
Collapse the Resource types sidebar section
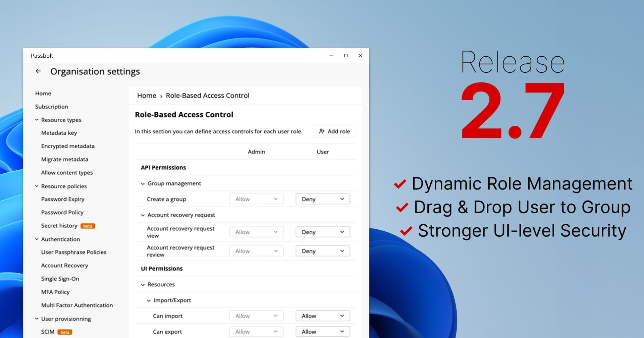(37, 120)
